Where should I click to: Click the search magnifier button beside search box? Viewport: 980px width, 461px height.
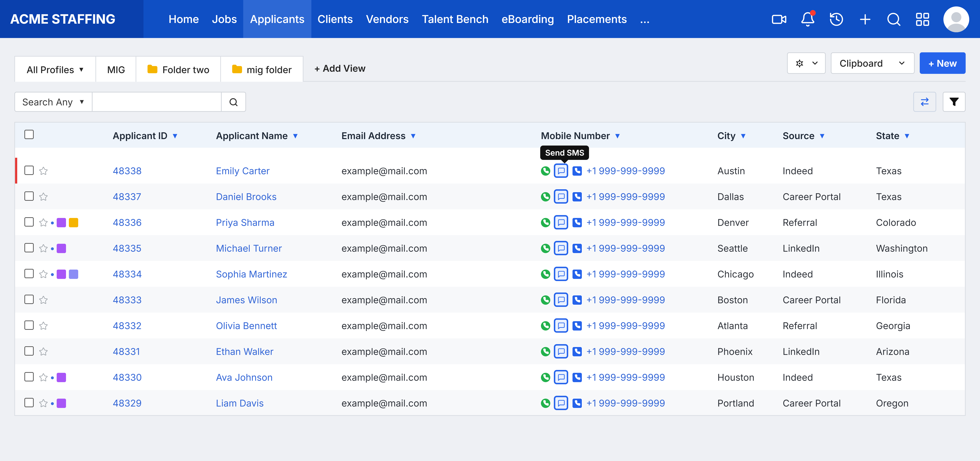point(233,102)
